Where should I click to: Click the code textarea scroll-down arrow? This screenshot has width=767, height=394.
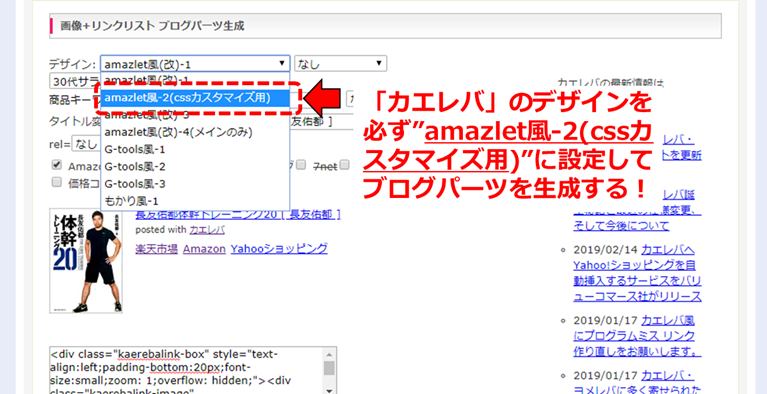[x=330, y=390]
